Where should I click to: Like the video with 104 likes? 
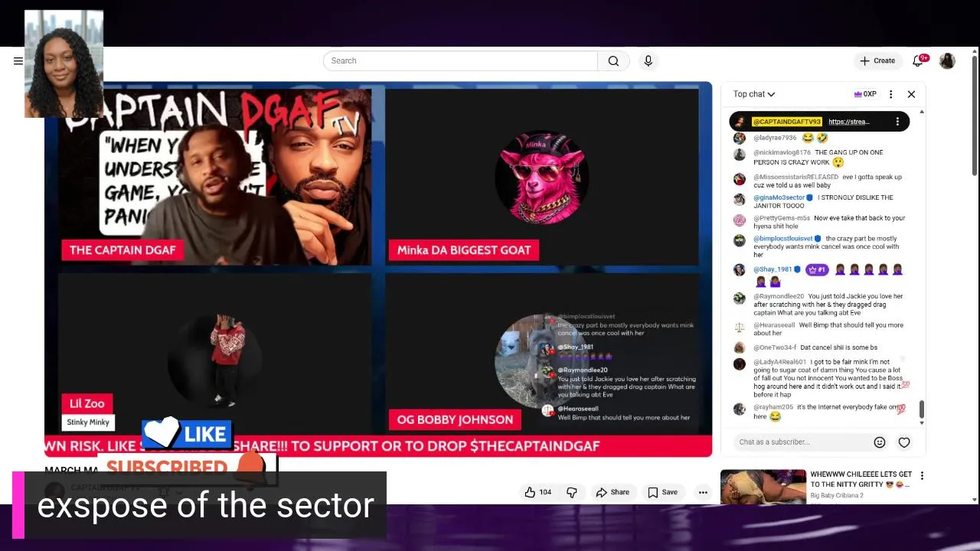pyautogui.click(x=537, y=492)
